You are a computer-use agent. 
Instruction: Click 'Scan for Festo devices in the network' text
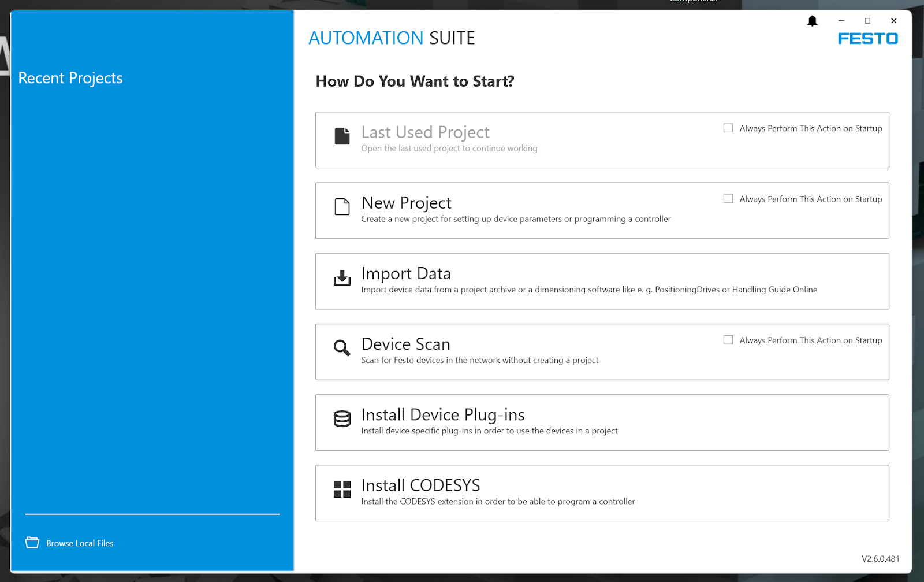tap(480, 360)
